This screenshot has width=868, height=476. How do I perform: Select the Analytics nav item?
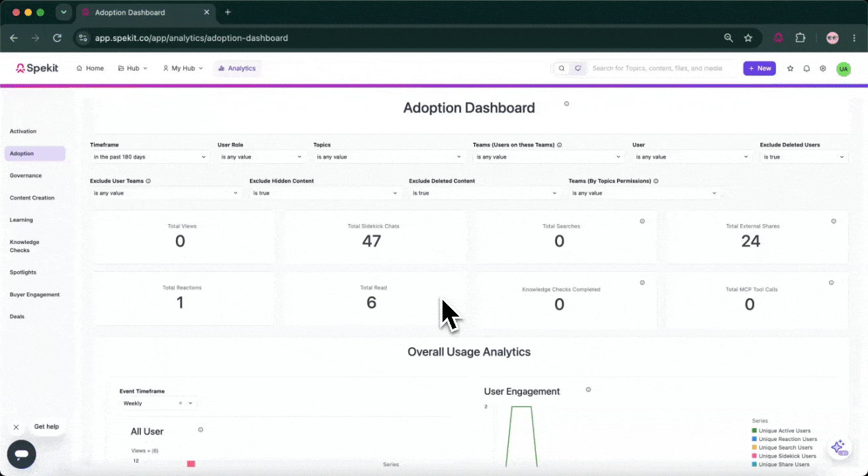pyautogui.click(x=237, y=68)
